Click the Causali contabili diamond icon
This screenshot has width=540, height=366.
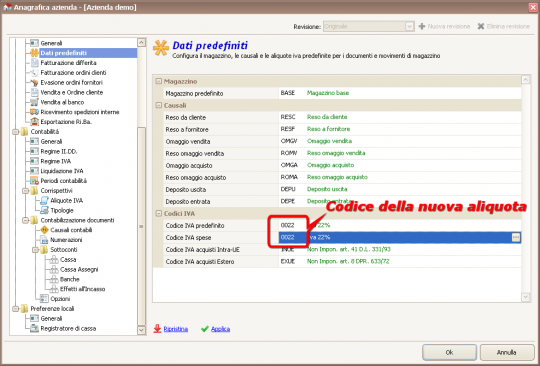pos(44,230)
